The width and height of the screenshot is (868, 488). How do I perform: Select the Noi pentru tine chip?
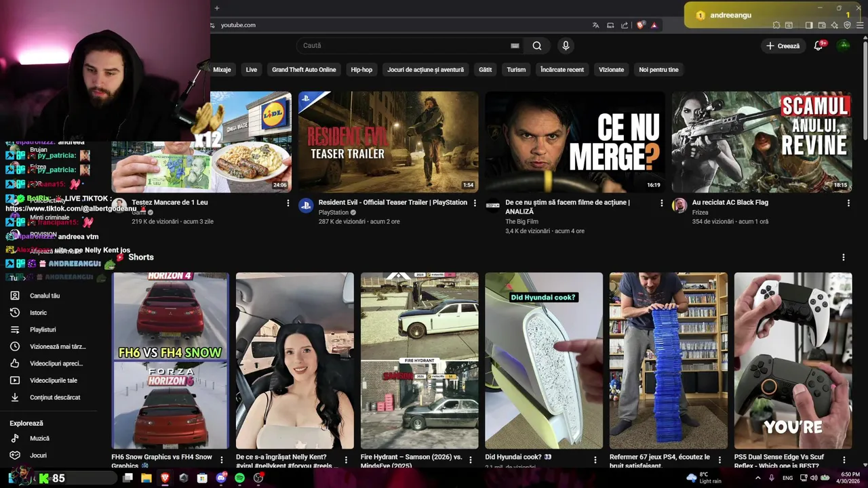pyautogui.click(x=658, y=70)
